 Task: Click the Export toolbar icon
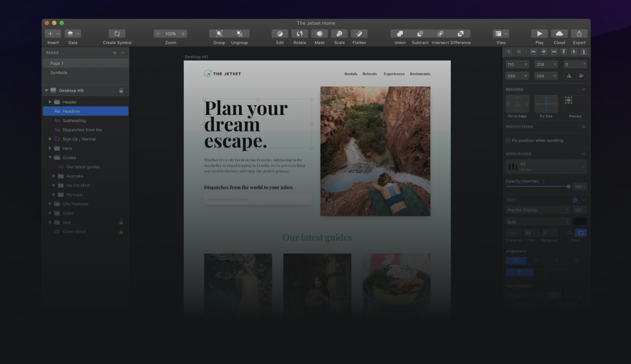(579, 34)
